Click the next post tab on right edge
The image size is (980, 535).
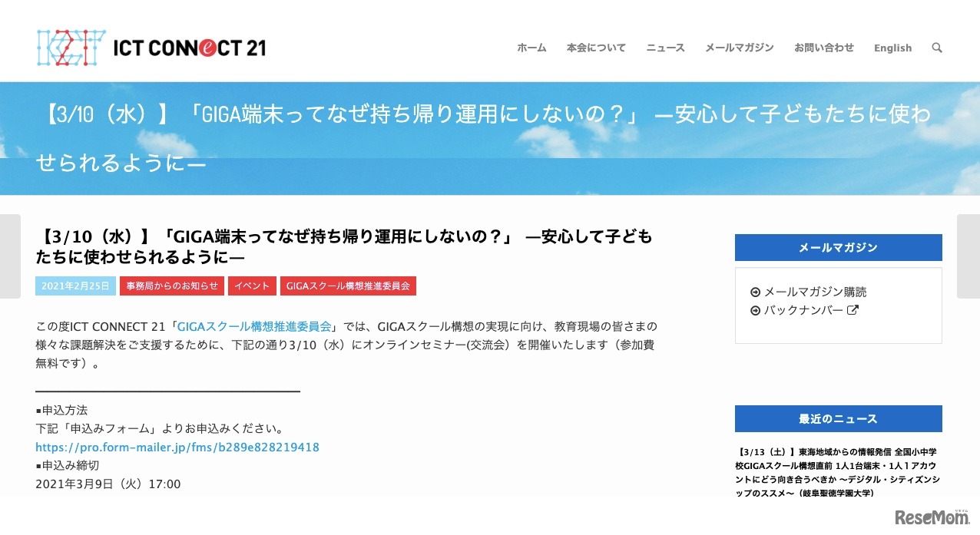click(x=968, y=256)
